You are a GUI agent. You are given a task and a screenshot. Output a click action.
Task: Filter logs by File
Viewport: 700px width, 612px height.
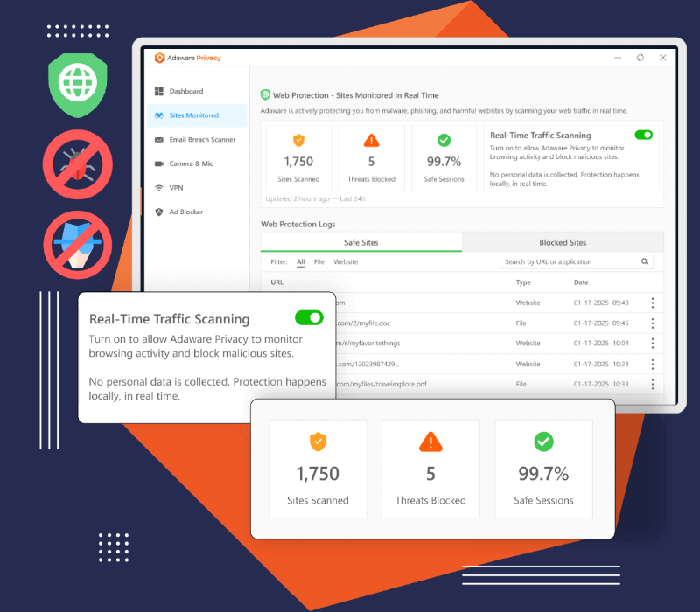(x=319, y=261)
